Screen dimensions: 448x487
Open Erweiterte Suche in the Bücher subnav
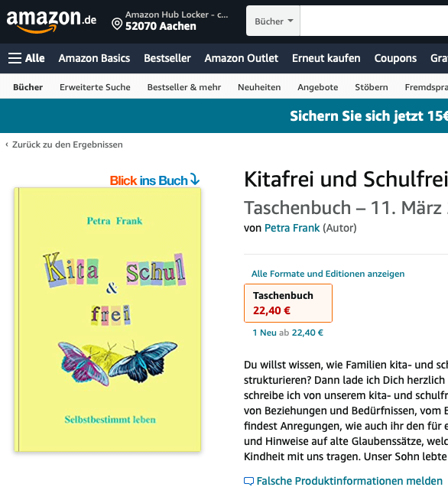pos(95,87)
